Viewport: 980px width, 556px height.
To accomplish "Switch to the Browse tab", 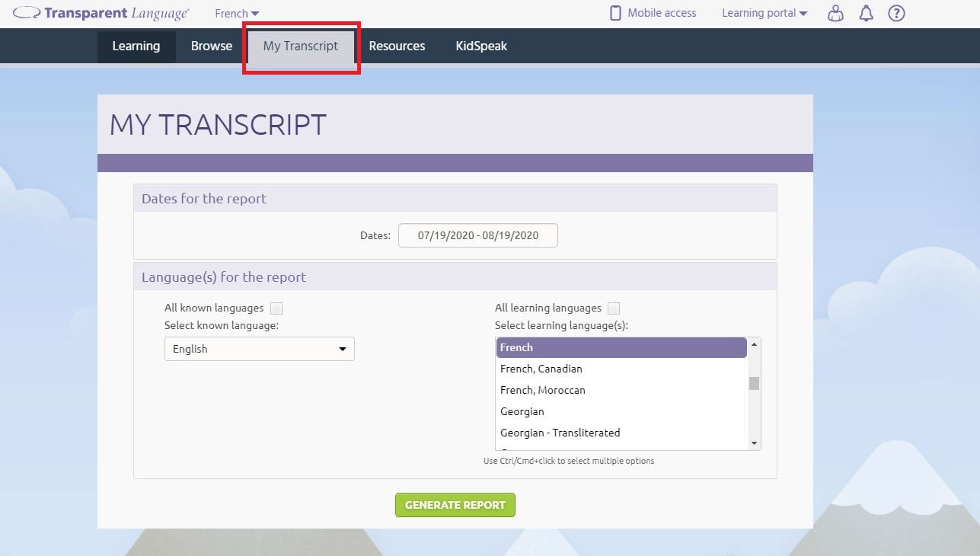I will pos(210,46).
